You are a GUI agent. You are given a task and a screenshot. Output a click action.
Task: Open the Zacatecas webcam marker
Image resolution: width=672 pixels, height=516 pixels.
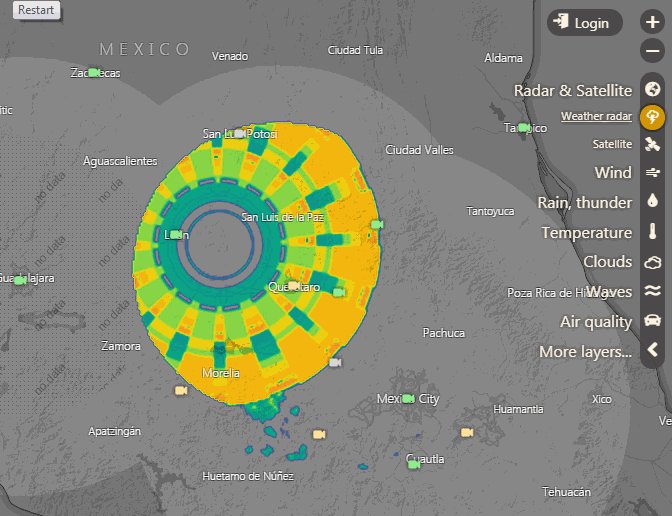[x=94, y=72]
